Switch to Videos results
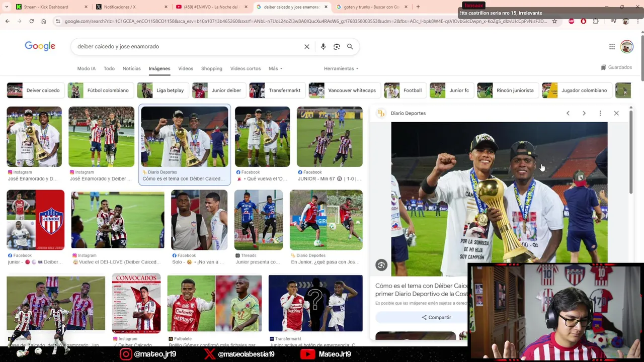This screenshot has width=644, height=362. point(186,68)
